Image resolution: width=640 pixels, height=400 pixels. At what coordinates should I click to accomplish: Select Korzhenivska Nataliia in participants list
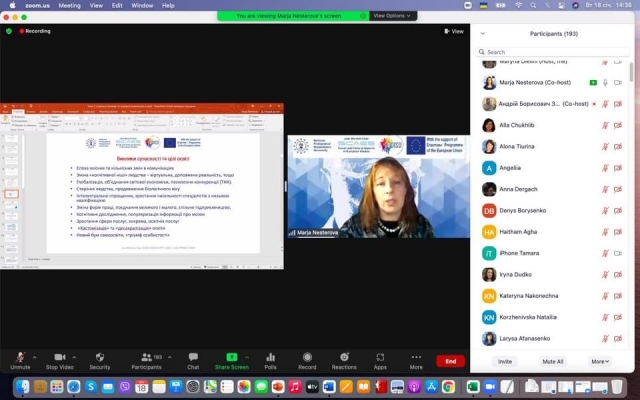pyautogui.click(x=553, y=317)
